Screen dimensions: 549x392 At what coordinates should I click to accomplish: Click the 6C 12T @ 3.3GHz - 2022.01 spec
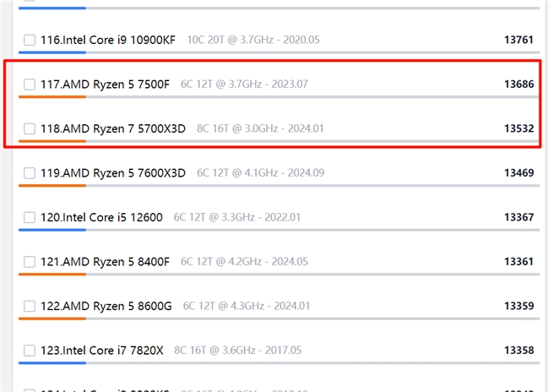[x=237, y=218]
